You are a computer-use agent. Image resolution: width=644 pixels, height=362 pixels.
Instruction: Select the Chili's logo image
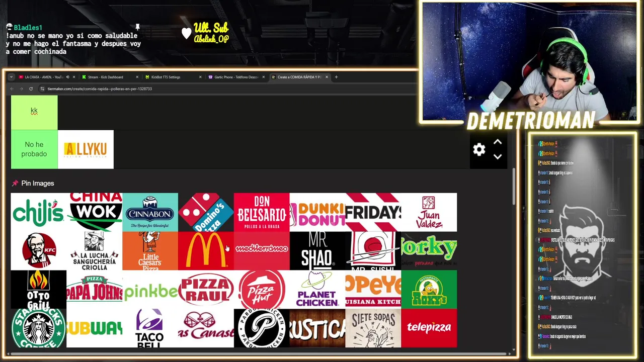coord(38,212)
